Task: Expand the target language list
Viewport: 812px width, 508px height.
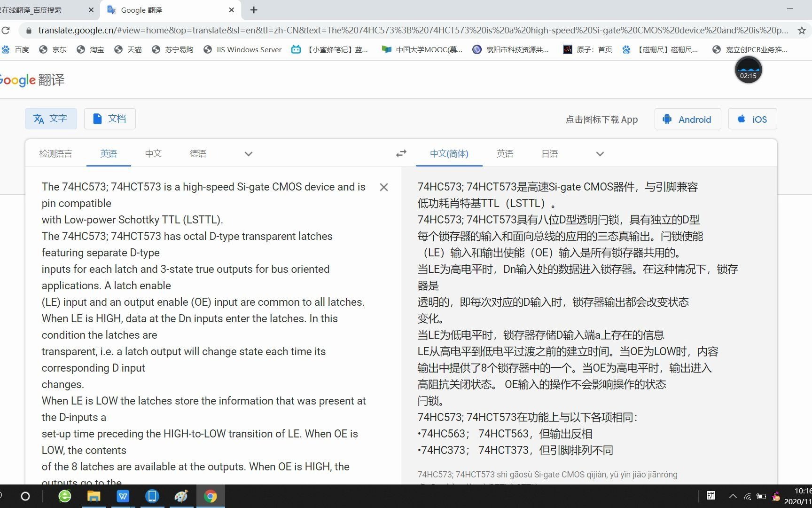Action: tap(600, 154)
